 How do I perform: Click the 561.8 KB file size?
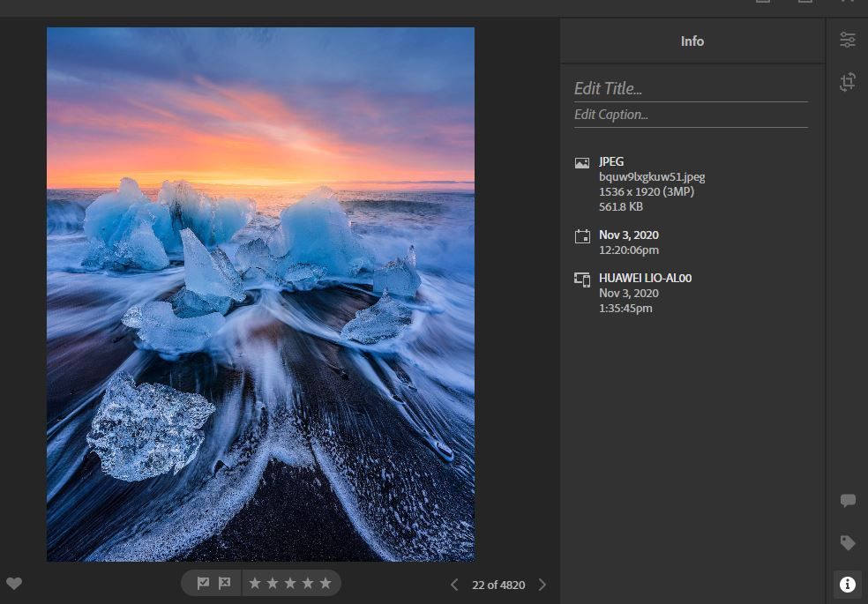tap(620, 207)
